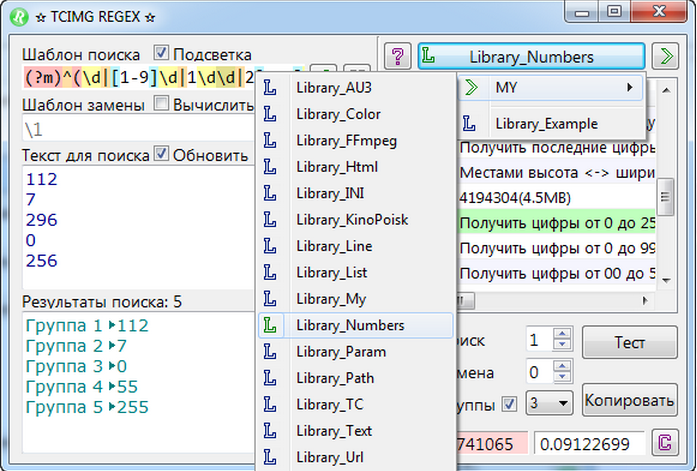
Task: Click the L icon next to Library_Url
Action: (x=270, y=457)
